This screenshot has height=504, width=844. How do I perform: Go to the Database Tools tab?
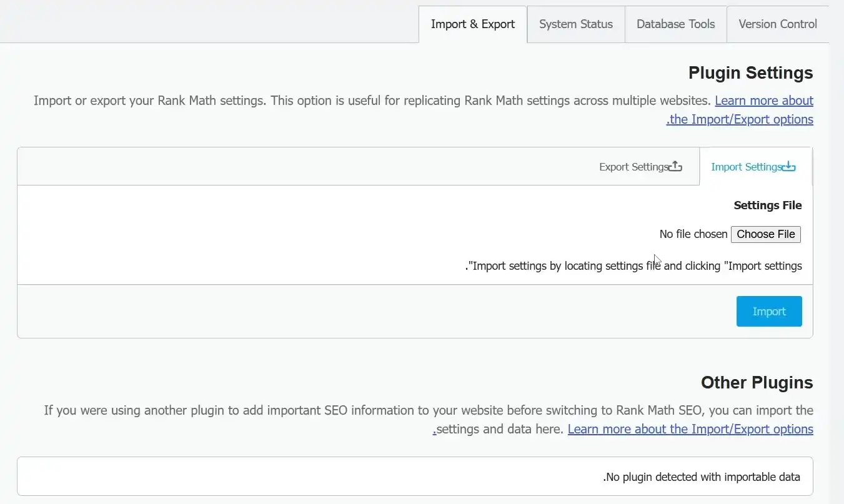[676, 24]
